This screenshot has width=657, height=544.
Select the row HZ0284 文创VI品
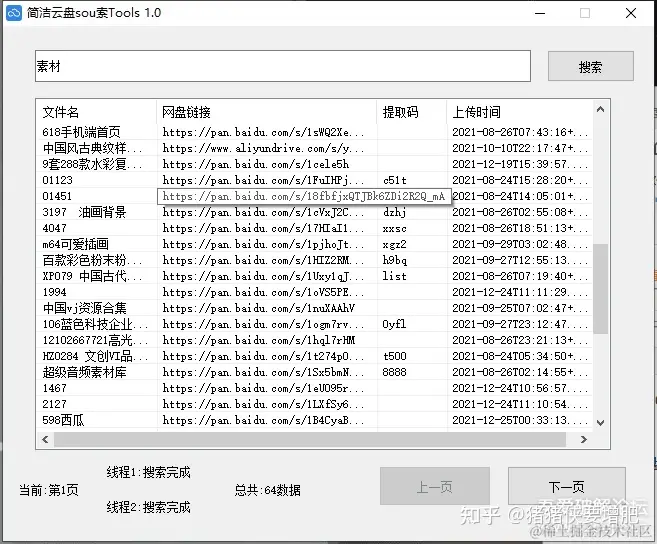[314, 356]
